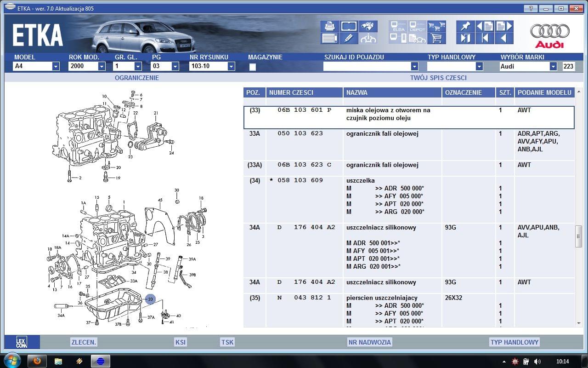
Task: Click the OGRANICZENIE header label
Action: [x=136, y=78]
